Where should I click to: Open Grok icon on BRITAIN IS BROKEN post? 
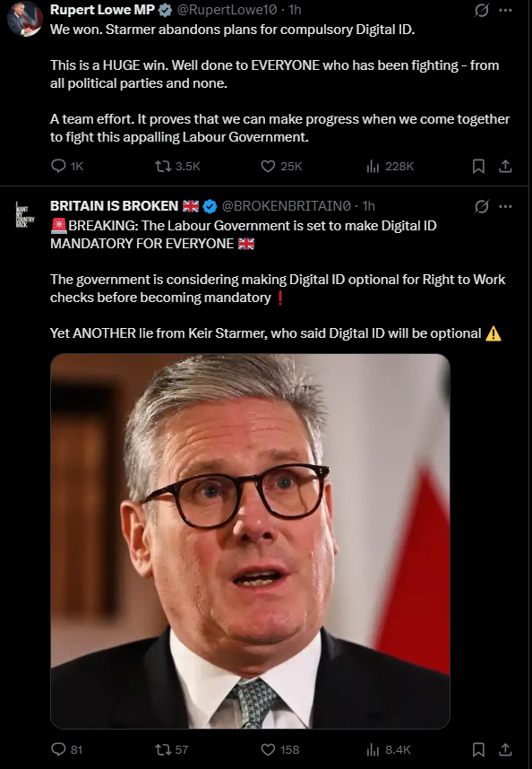tap(482, 206)
